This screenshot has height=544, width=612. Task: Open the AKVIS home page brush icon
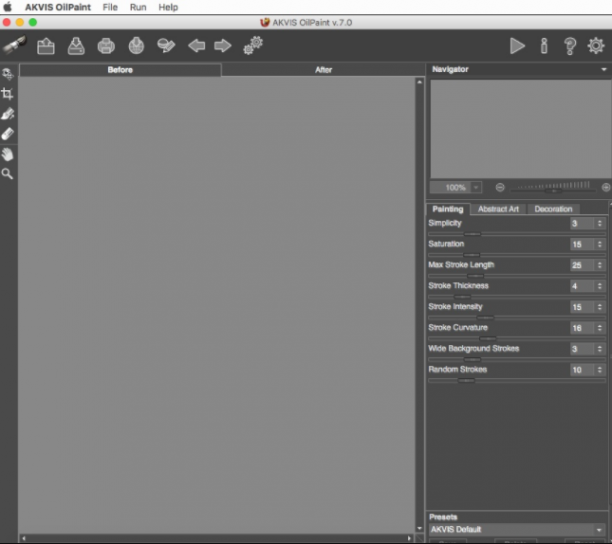14,46
